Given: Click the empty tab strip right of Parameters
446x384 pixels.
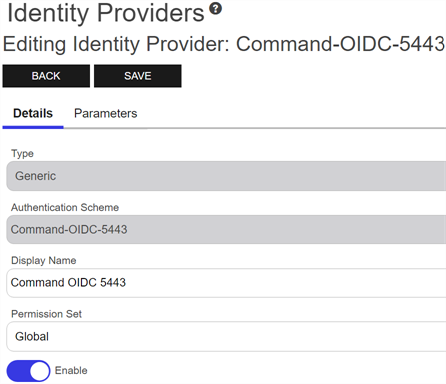Looking at the screenshot, I should [x=293, y=113].
